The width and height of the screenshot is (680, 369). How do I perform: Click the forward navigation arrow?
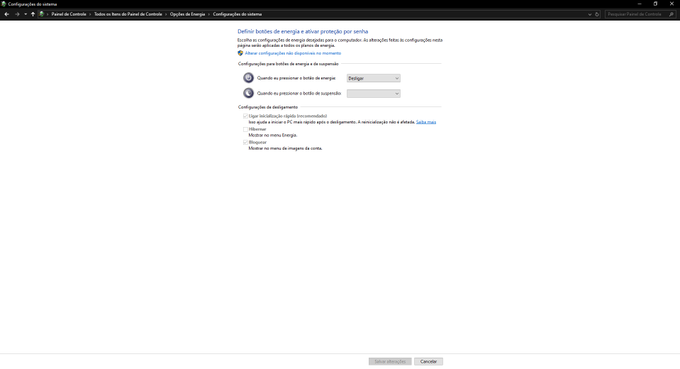pos(17,14)
